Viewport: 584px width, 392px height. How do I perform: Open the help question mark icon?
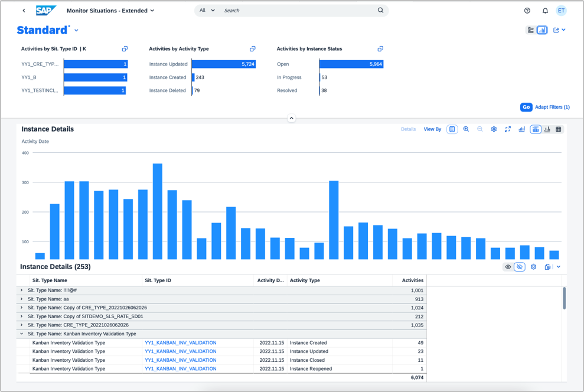click(x=527, y=11)
